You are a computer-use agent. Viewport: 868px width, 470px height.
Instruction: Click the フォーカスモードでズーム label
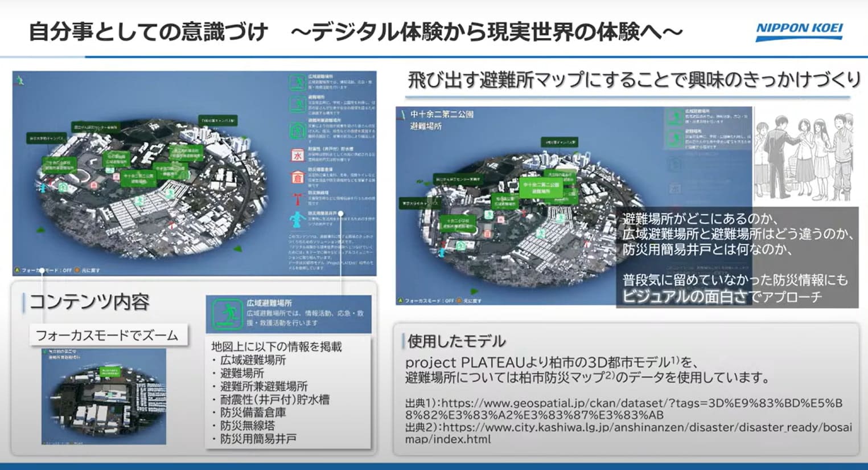108,336
